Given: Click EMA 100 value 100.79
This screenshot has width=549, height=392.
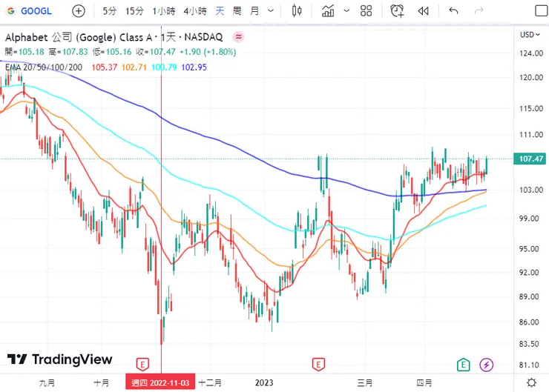Looking at the screenshot, I should 164,67.
